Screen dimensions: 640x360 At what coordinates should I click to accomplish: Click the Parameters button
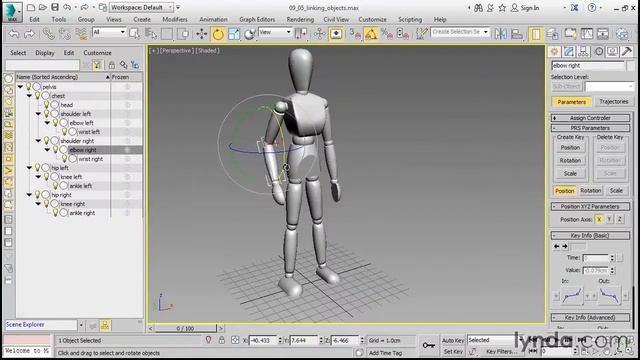[x=571, y=102]
